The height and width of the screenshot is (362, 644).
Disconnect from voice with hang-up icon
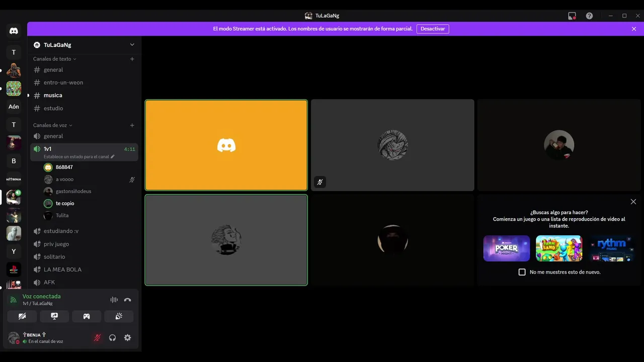[x=128, y=300]
